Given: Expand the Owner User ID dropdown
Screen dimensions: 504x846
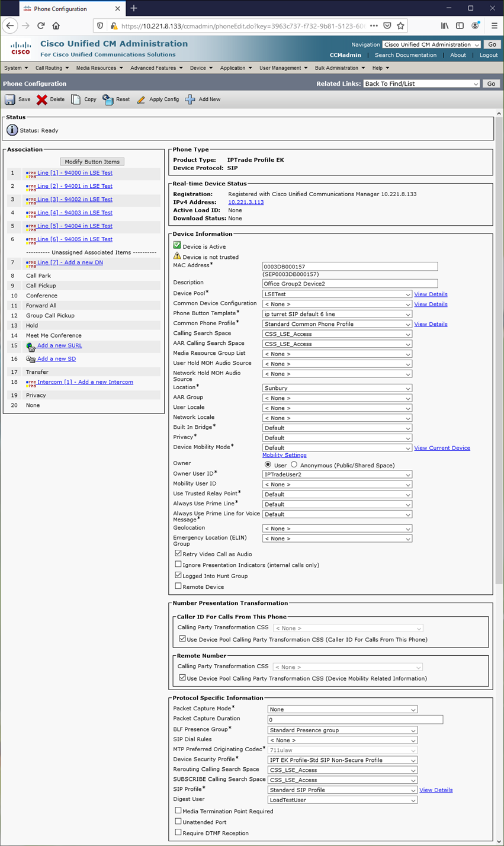Looking at the screenshot, I should [x=337, y=475].
